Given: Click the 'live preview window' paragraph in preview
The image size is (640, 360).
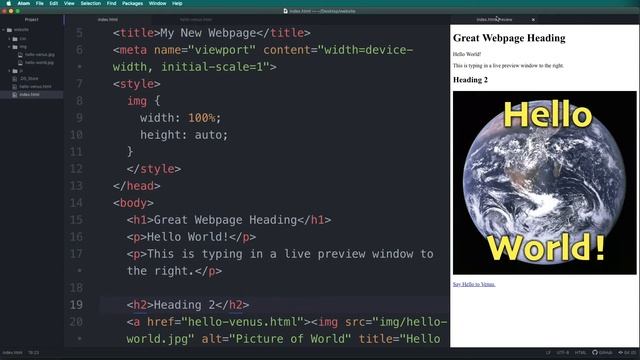Looking at the screenshot, I should coord(508,65).
